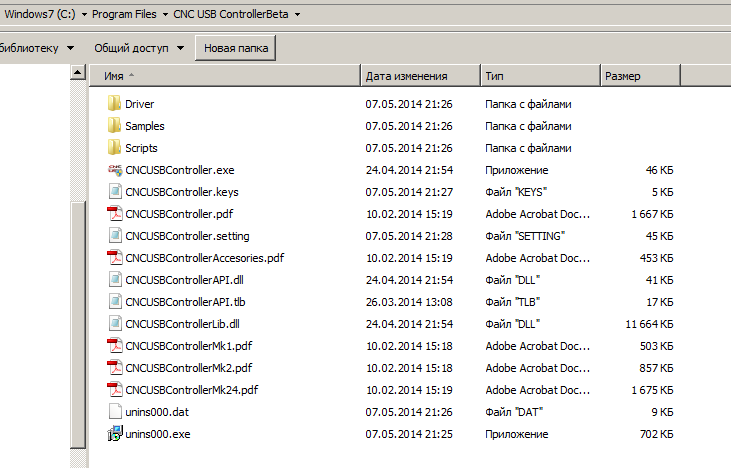
Task: Select the CNCUSBControllerAccesories.pdf file name
Action: pos(204,258)
